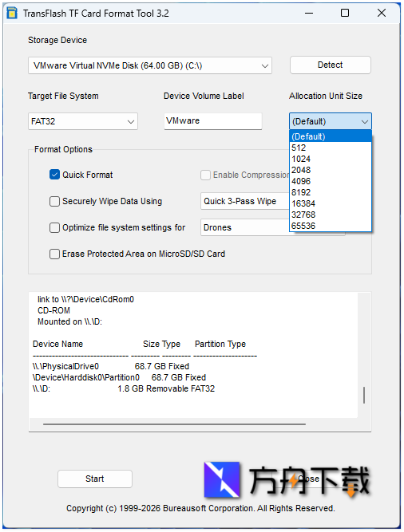Viewport: 404px width, 532px height.
Task: Open the Target File System dropdown
Action: click(83, 121)
